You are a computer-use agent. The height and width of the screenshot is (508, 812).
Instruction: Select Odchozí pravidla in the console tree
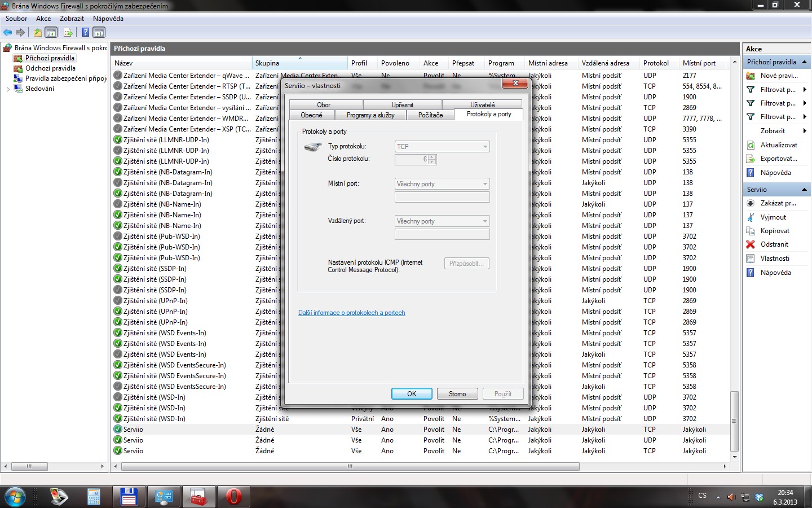pos(50,68)
